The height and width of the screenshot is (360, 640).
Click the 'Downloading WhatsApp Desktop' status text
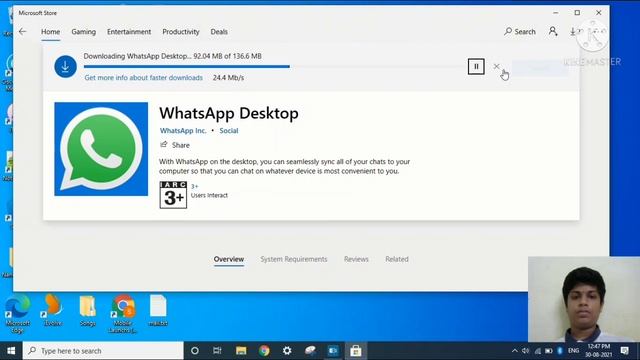pos(173,56)
